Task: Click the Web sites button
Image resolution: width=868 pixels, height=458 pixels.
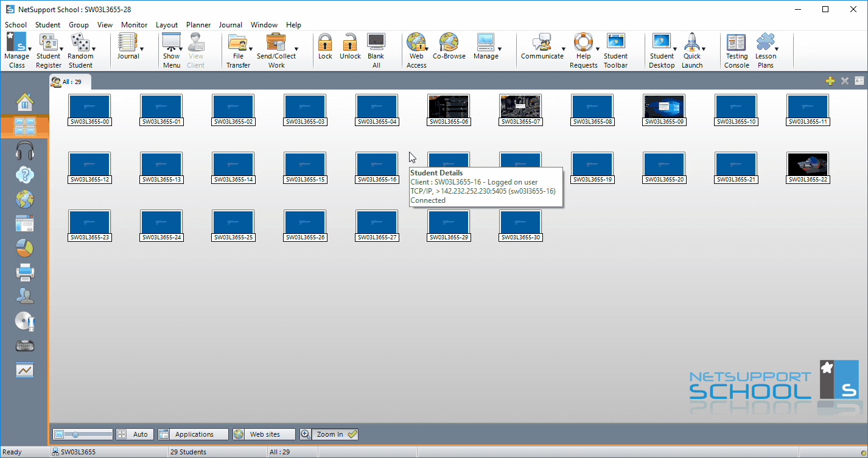Action: [x=264, y=434]
